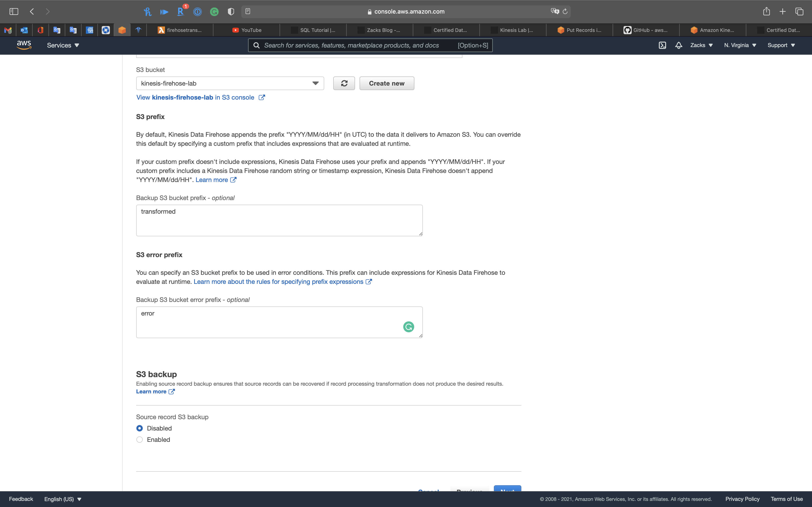Click the Create new bucket button
Image resolution: width=812 pixels, height=507 pixels.
coord(387,84)
